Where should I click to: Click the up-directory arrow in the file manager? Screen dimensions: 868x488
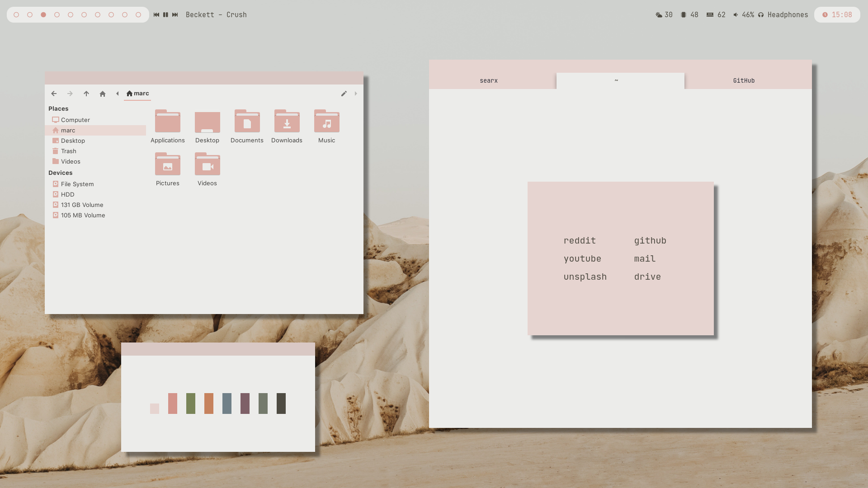(86, 94)
